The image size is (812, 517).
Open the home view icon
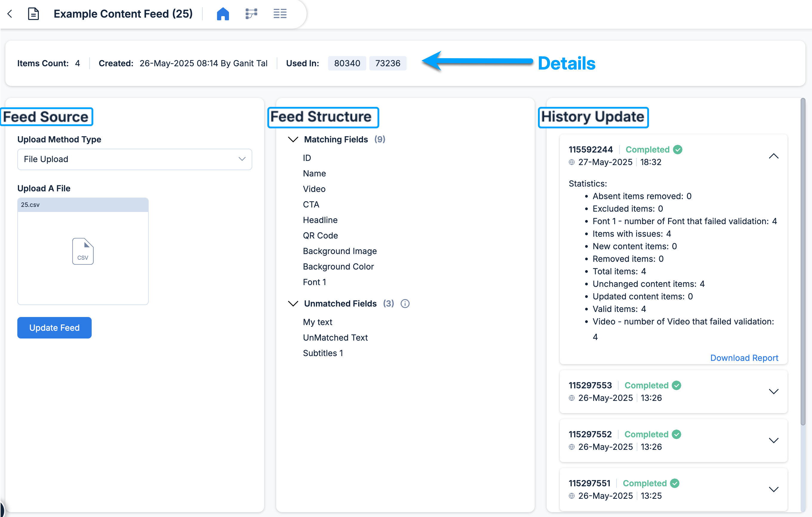pos(223,14)
